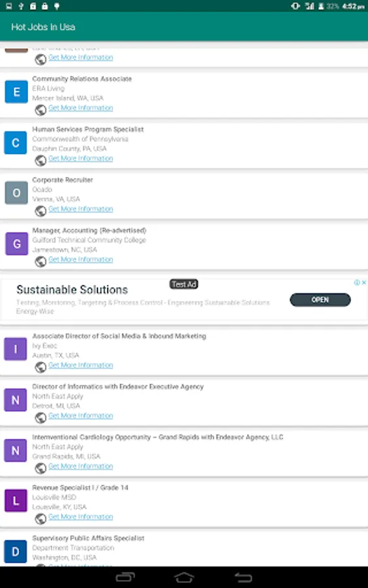Screen dimensions: 368x588
Task: Tap Android home button
Action: tap(184, 577)
